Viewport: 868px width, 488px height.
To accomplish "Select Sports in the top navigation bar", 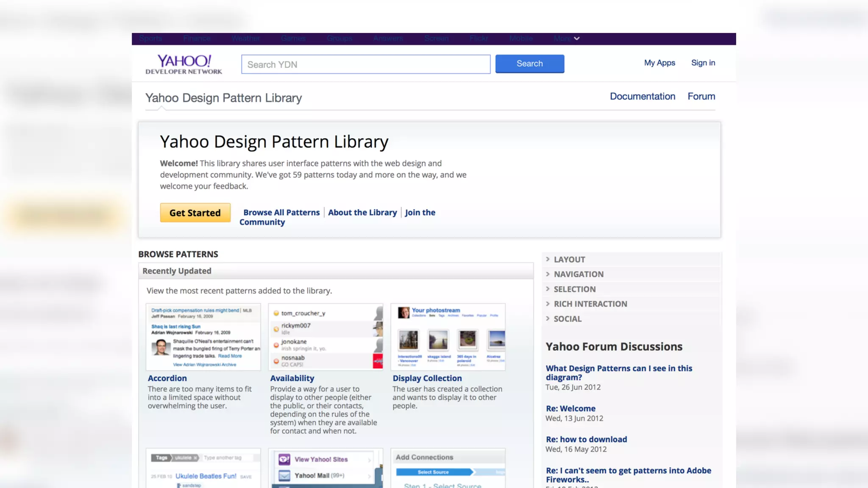I will click(x=150, y=39).
